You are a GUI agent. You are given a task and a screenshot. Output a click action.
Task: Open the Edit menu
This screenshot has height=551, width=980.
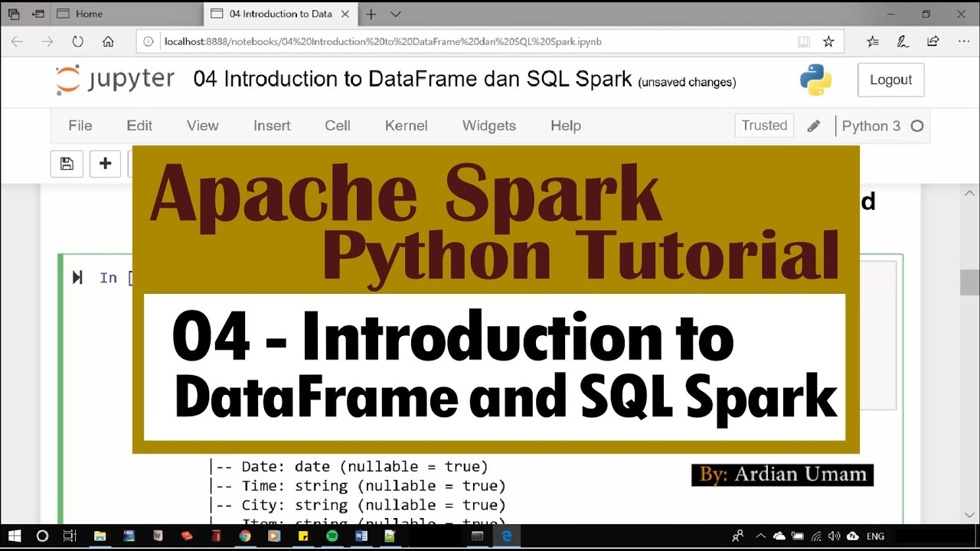click(139, 126)
